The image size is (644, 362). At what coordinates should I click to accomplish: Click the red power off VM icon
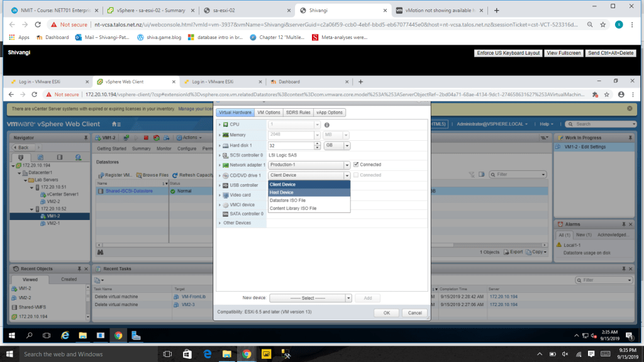[x=145, y=138]
